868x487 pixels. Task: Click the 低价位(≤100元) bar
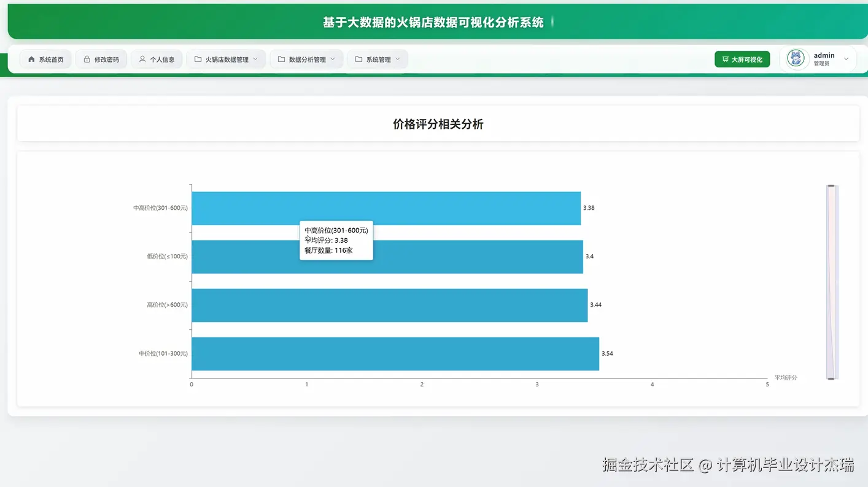[x=387, y=256]
